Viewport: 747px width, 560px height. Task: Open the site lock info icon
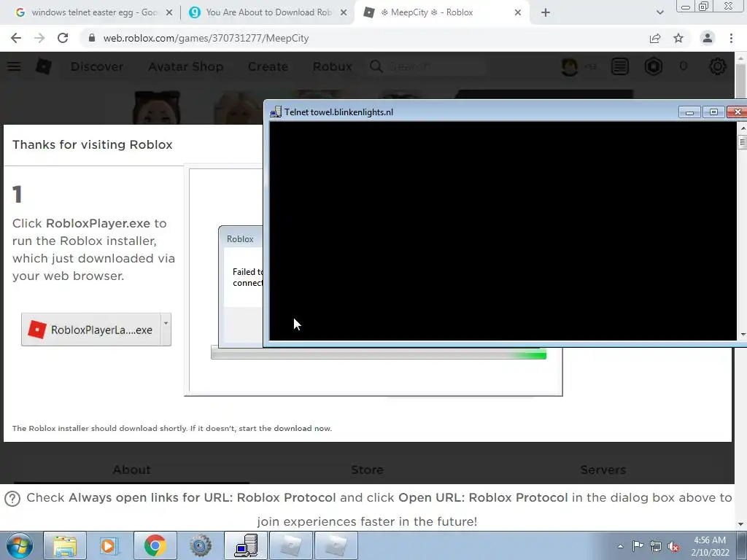click(92, 38)
